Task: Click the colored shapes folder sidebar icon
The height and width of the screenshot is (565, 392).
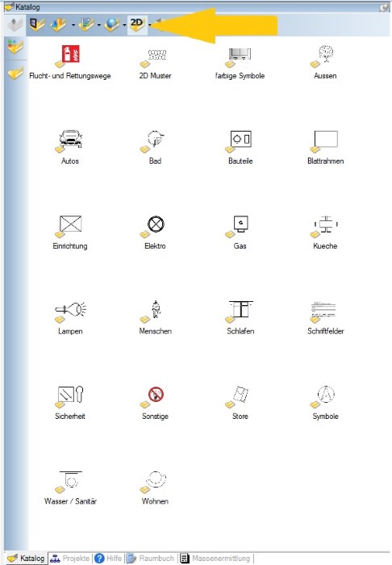Action: 15,47
